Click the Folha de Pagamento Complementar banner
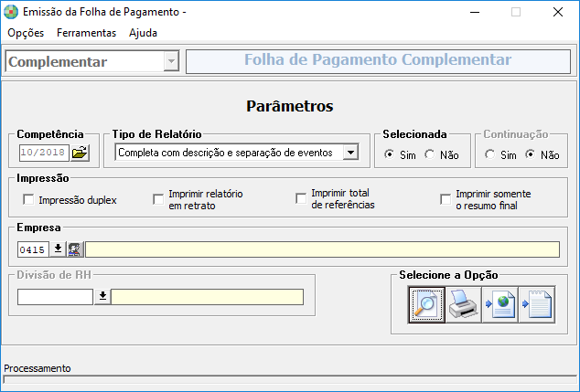 point(378,61)
